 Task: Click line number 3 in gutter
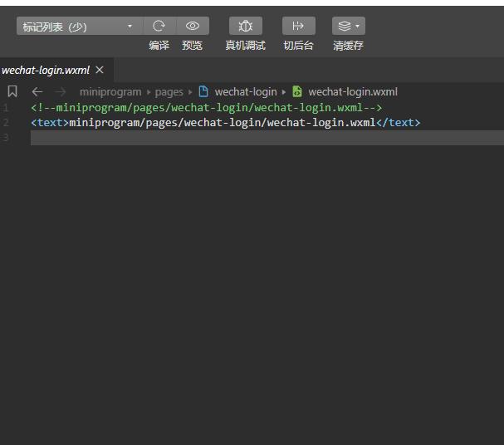pos(6,138)
